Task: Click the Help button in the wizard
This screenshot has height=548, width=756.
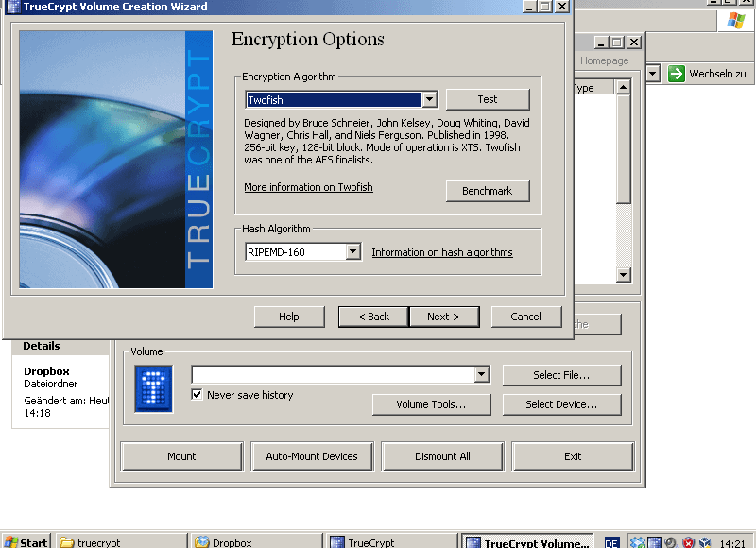Action: pos(289,317)
